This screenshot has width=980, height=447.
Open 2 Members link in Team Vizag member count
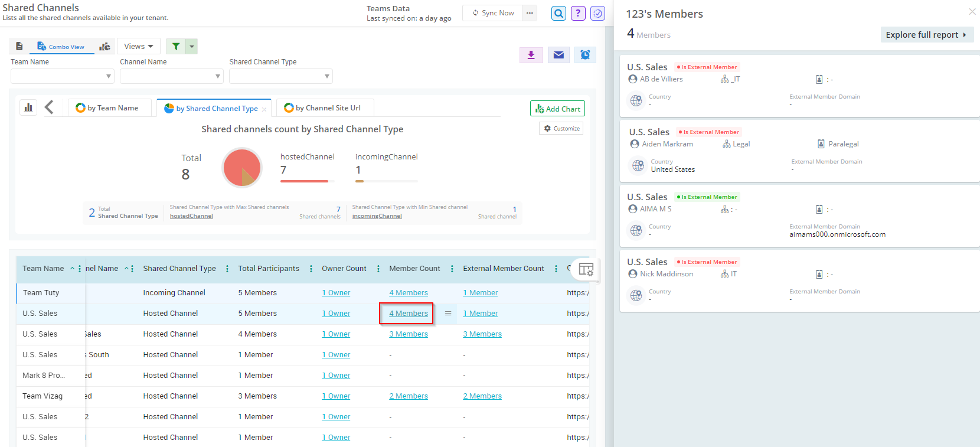tap(409, 396)
